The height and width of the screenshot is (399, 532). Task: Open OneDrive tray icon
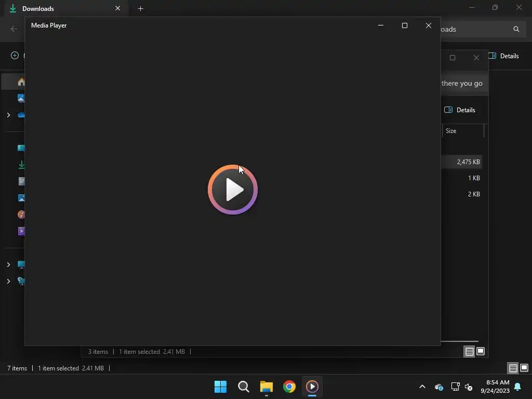tap(438, 387)
